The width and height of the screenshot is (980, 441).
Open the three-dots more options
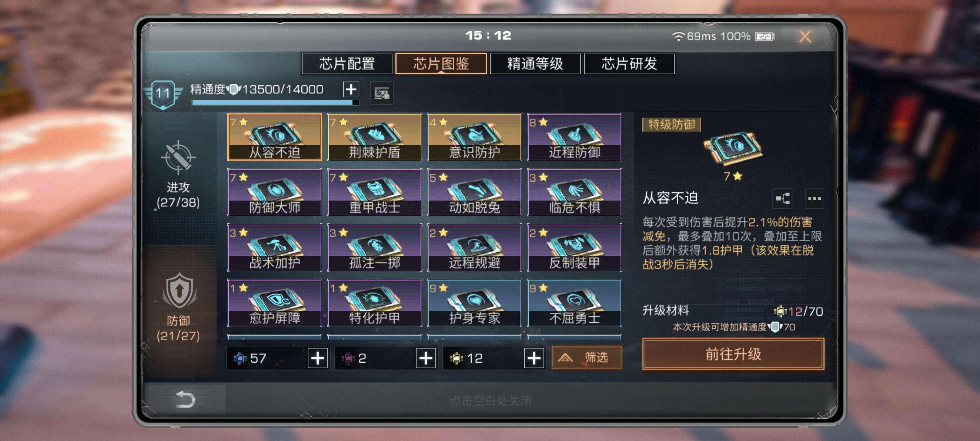coord(814,198)
